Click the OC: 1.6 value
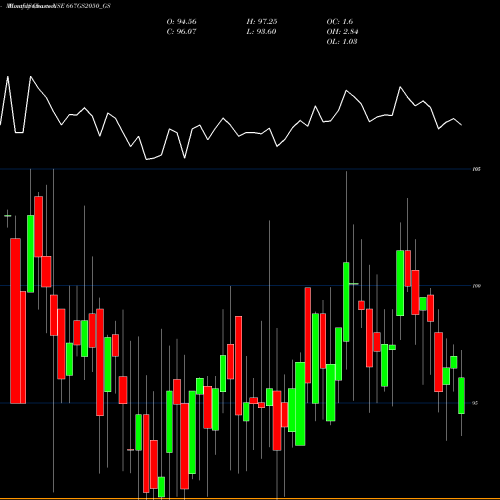 coord(340,22)
